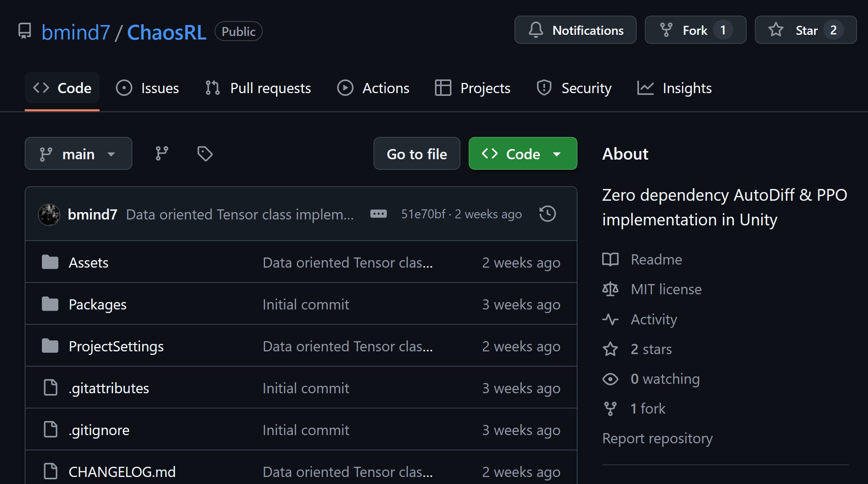The height and width of the screenshot is (484, 868).
Task: View the MIT license link
Action: click(666, 289)
